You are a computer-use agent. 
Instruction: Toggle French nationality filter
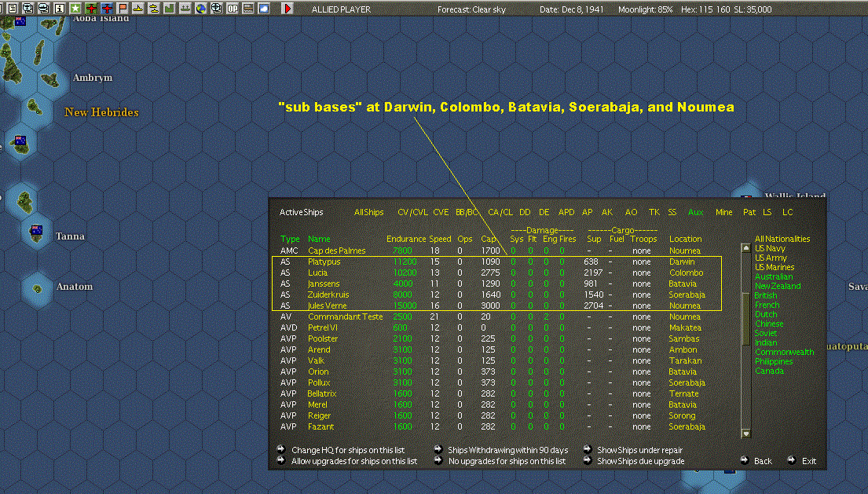click(x=767, y=305)
